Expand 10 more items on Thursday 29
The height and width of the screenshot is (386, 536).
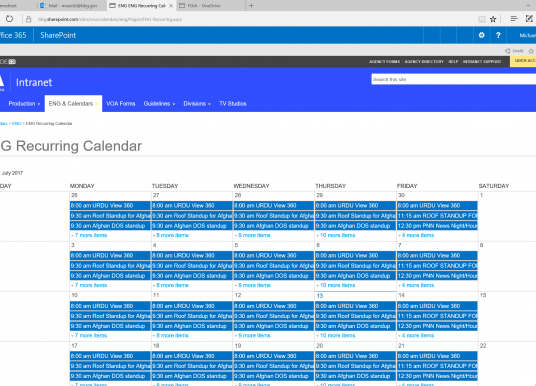pyautogui.click(x=337, y=235)
